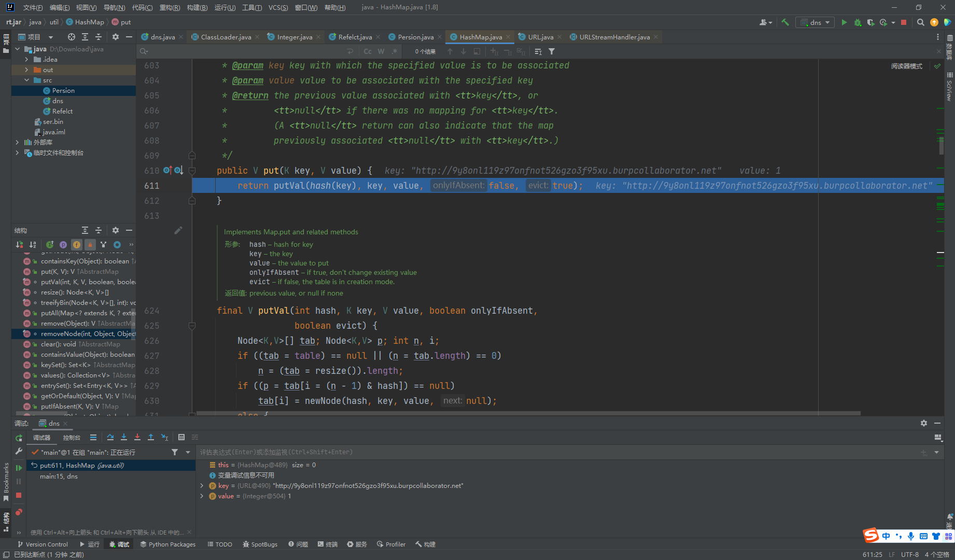Stop the running process in top toolbar
Screen dimensions: 955x560
click(904, 22)
